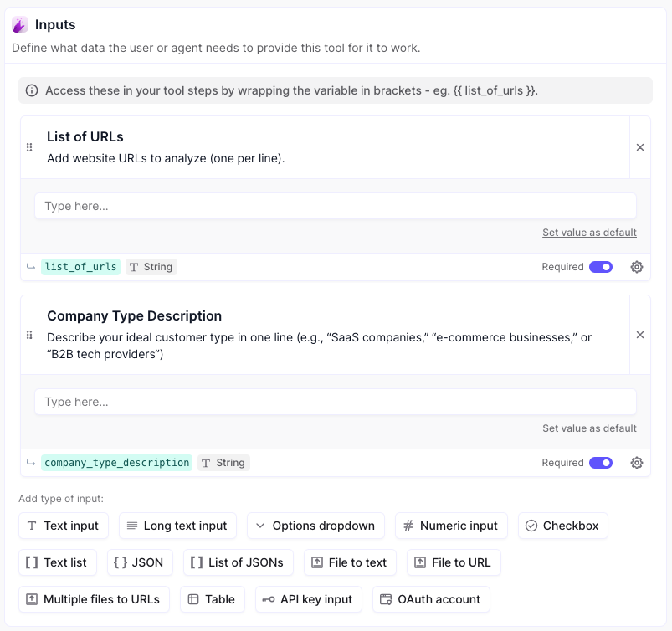Grab the drag handle beside List of URLs

[x=29, y=147]
